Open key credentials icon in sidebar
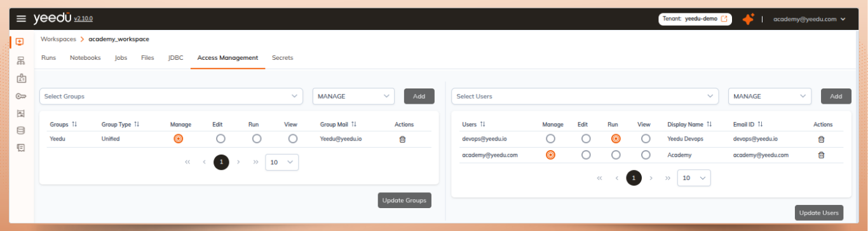The height and width of the screenshot is (231, 868). (20, 96)
